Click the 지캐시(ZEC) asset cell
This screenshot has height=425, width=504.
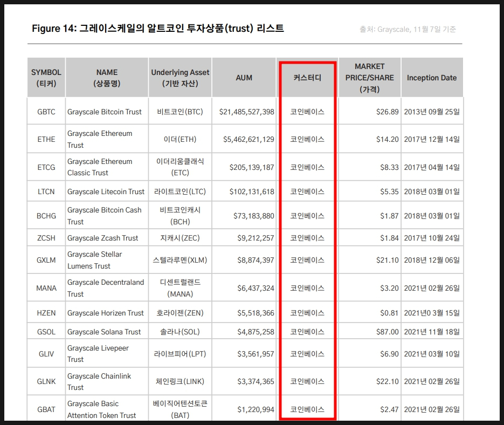(x=180, y=238)
